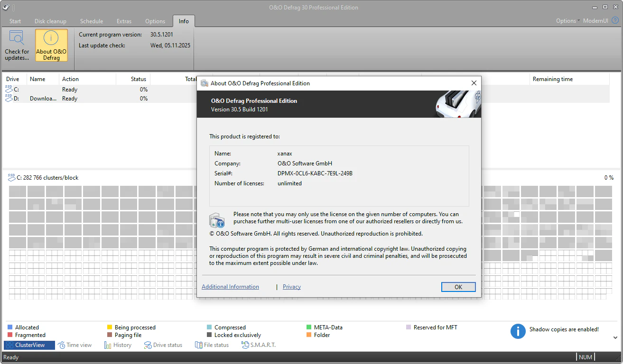Click the license computer icon in About dialog
This screenshot has width=623, height=364.
coord(217,220)
